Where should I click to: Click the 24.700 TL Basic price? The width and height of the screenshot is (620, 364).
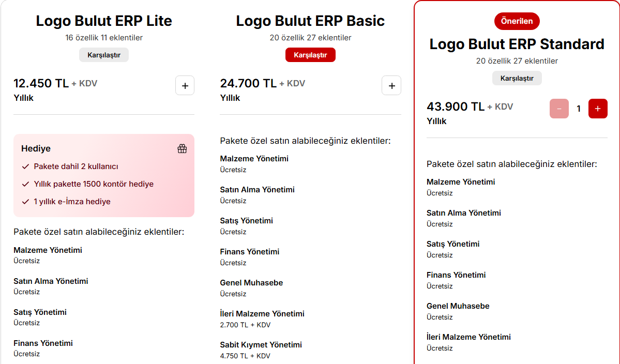click(248, 83)
